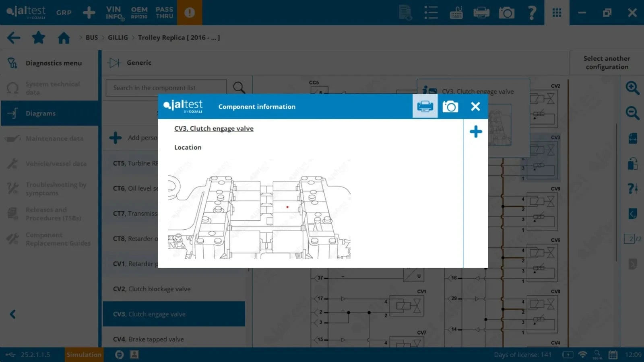Open help question mark in the header
Screen dimensions: 644x362
click(x=532, y=12)
